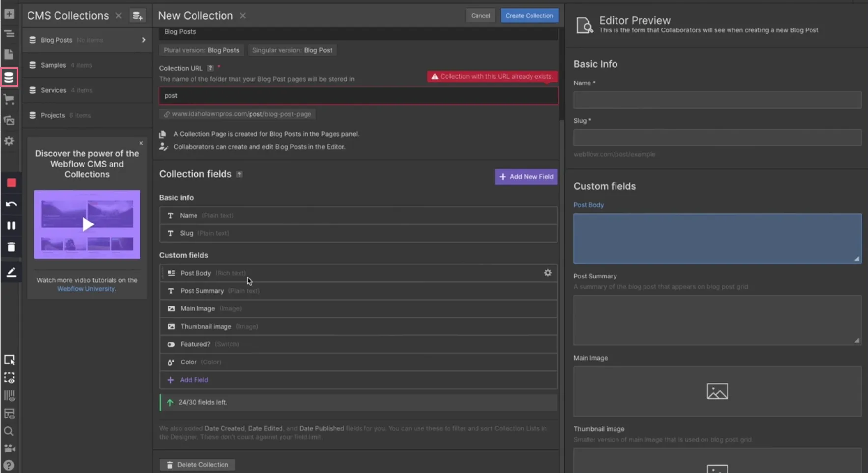Viewport: 868px width, 473px height.
Task: Close the CMS Collections panel
Action: click(118, 16)
